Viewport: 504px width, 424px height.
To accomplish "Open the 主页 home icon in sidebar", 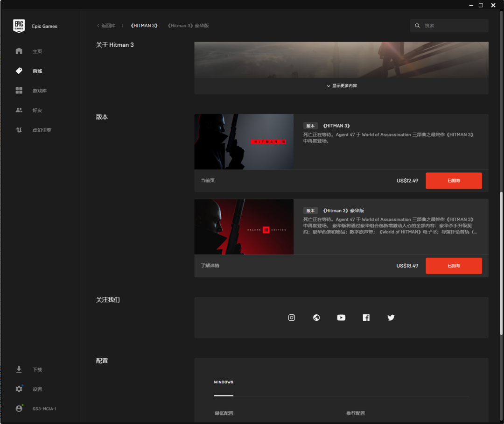I will point(19,51).
